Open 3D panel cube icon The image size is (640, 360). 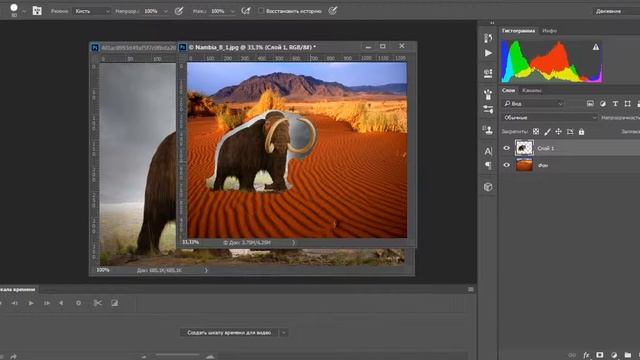point(488,187)
